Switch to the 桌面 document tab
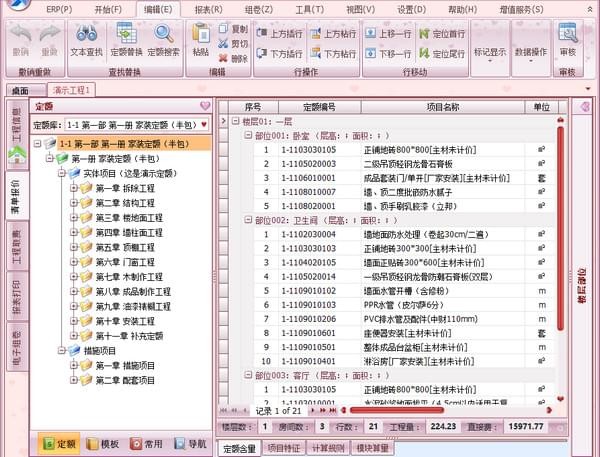The height and width of the screenshot is (457, 600). point(25,91)
